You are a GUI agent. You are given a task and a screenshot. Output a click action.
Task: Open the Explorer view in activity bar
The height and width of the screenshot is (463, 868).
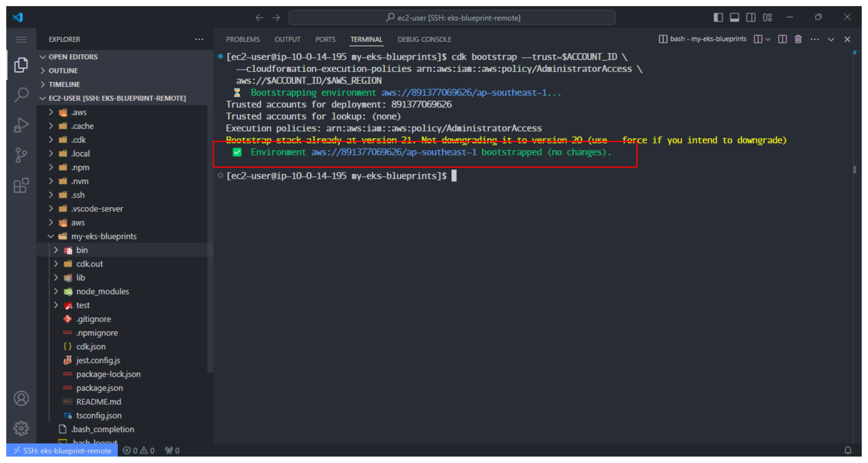21,65
